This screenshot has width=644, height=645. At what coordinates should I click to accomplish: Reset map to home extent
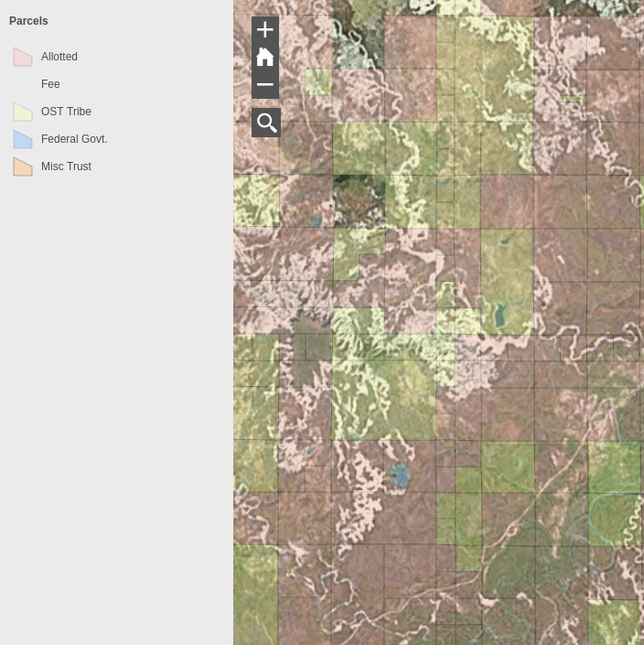pyautogui.click(x=265, y=57)
